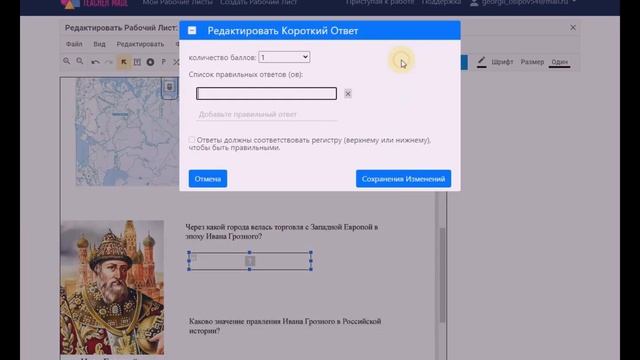This screenshot has width=640, height=360.
Task: Click the map image on worksheet
Action: click(127, 132)
